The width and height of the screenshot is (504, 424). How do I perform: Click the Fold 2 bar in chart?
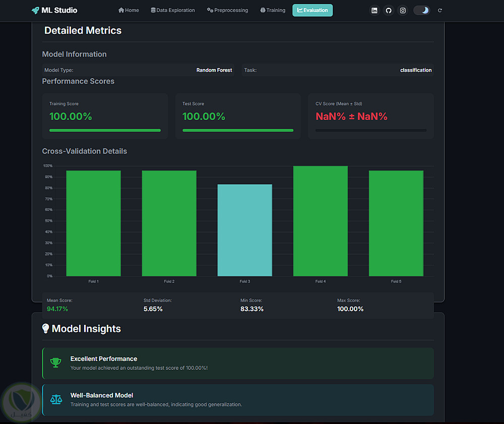[169, 223]
